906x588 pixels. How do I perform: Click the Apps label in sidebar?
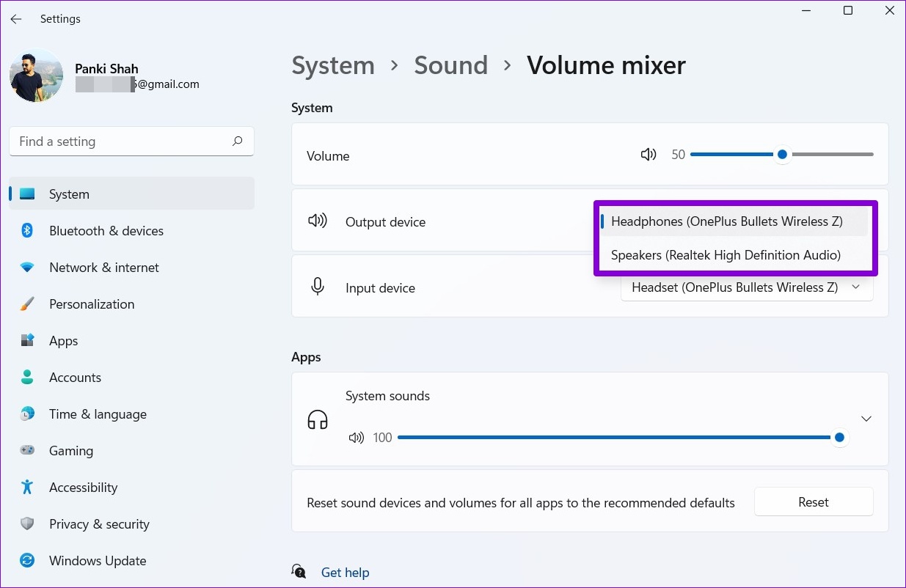pyautogui.click(x=63, y=341)
